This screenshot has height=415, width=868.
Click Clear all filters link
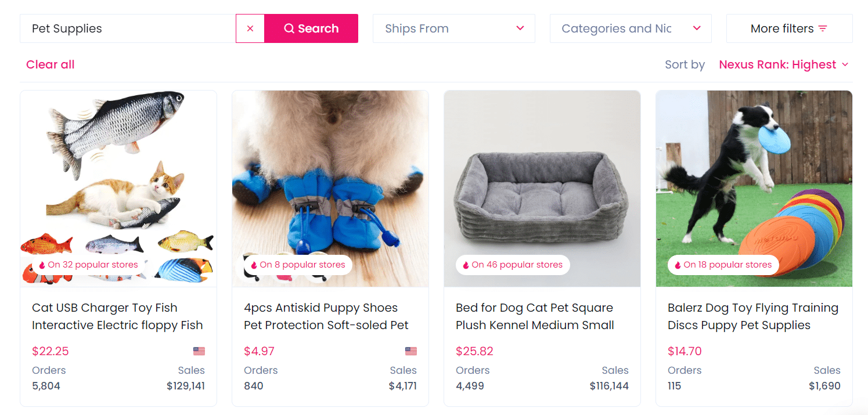[x=51, y=64]
